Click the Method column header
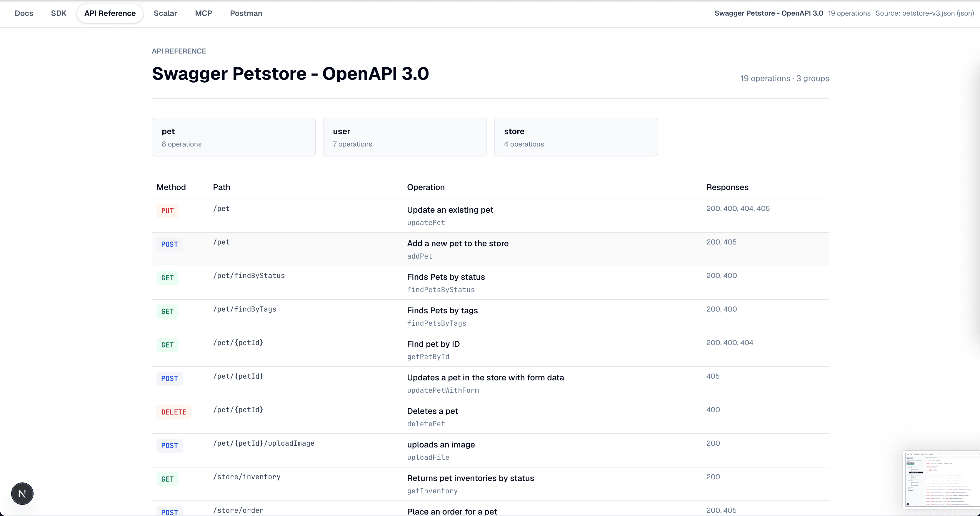This screenshot has width=980, height=516. [x=171, y=187]
